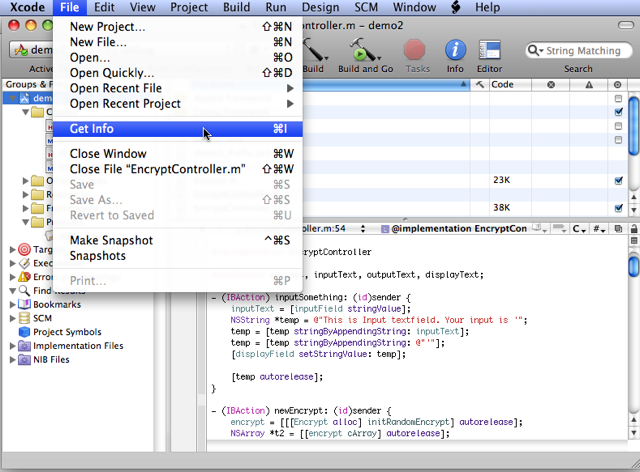Select Close Window in File menu

click(x=178, y=154)
